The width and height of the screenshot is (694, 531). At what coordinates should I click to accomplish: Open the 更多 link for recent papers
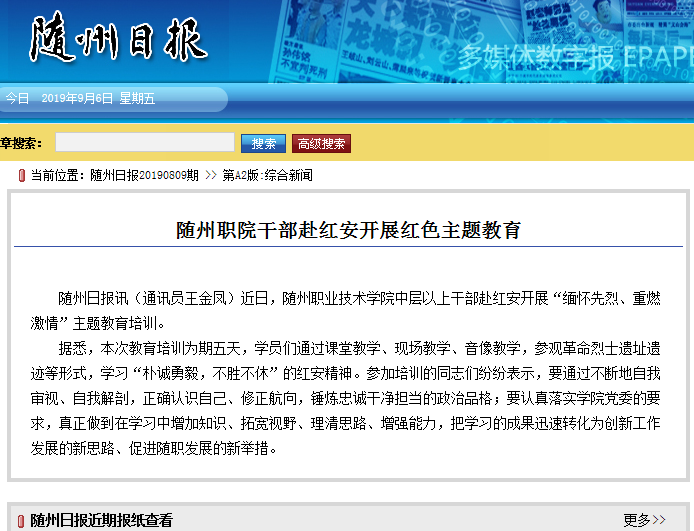637,520
